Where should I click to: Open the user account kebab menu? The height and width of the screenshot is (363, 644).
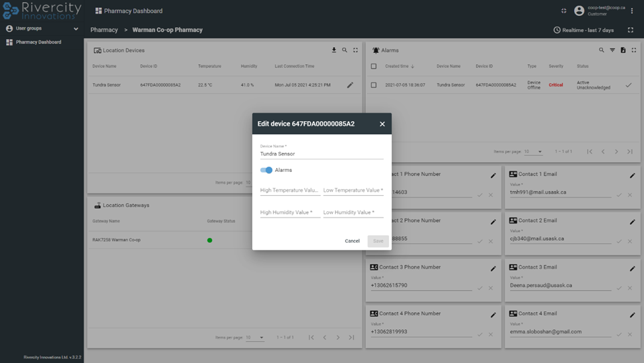pos(632,11)
